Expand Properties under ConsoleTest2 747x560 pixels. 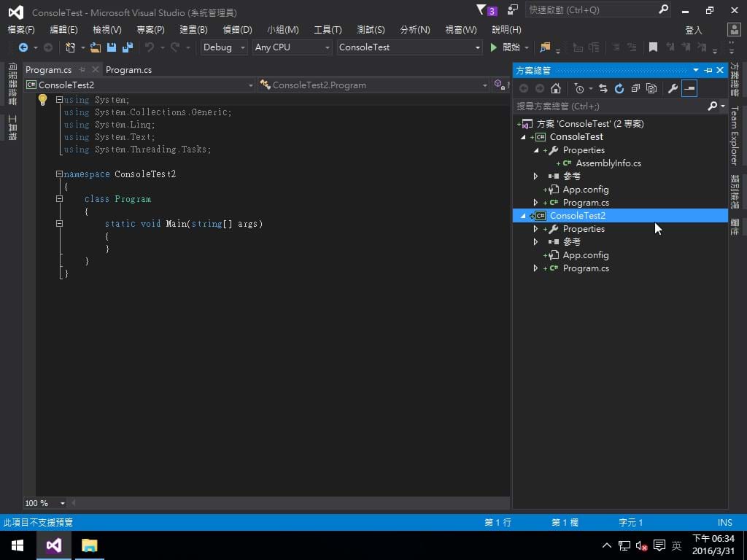[x=536, y=229]
